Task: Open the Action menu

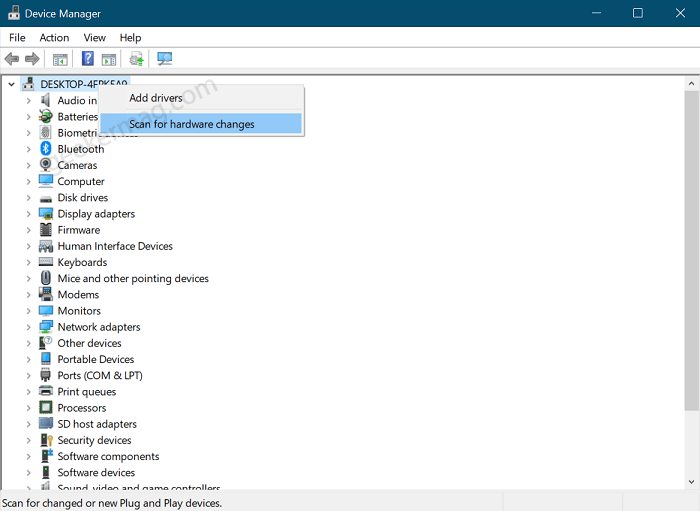Action: click(54, 37)
